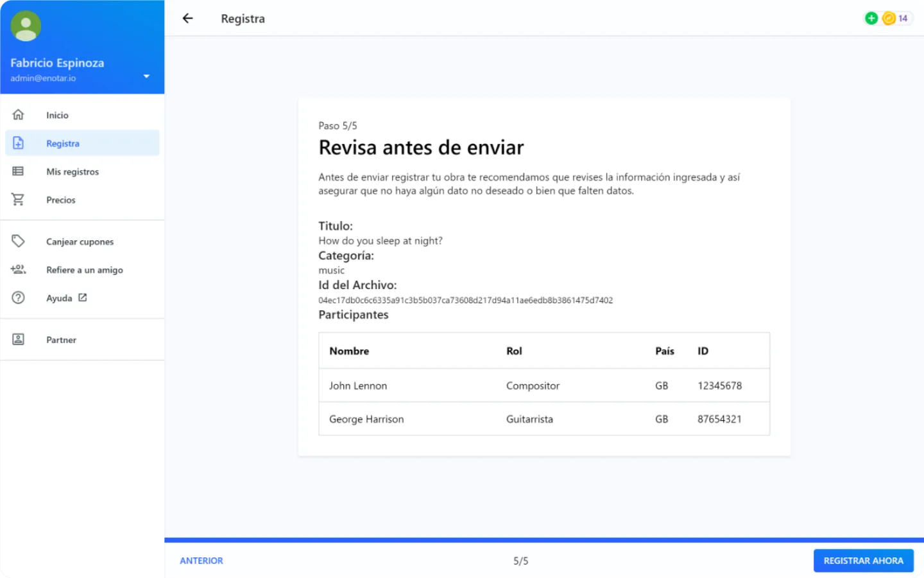Expand the Fabricio Espinoza account menu

coord(146,76)
